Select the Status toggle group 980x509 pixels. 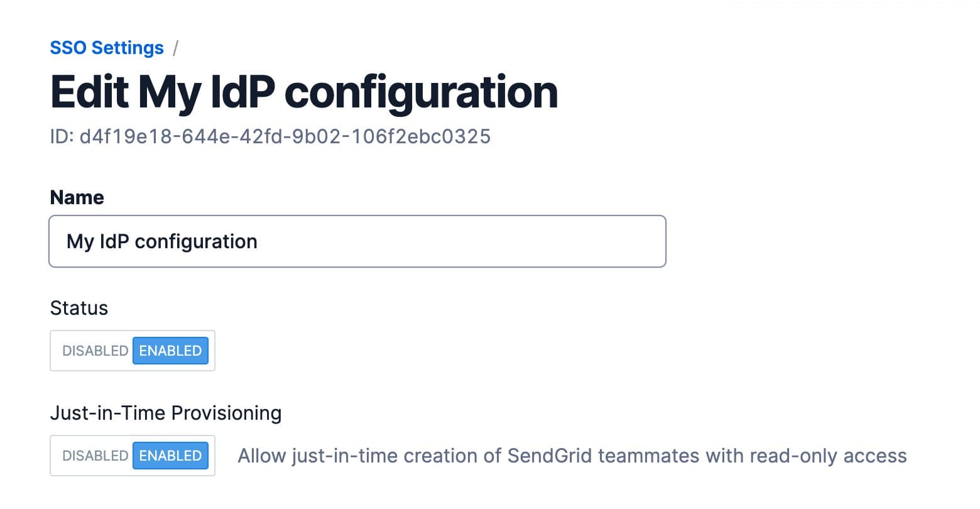click(x=132, y=351)
